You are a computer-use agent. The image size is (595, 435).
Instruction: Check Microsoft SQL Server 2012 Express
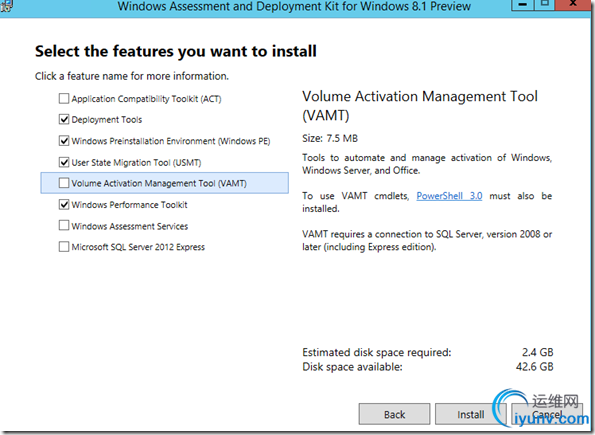(x=64, y=247)
